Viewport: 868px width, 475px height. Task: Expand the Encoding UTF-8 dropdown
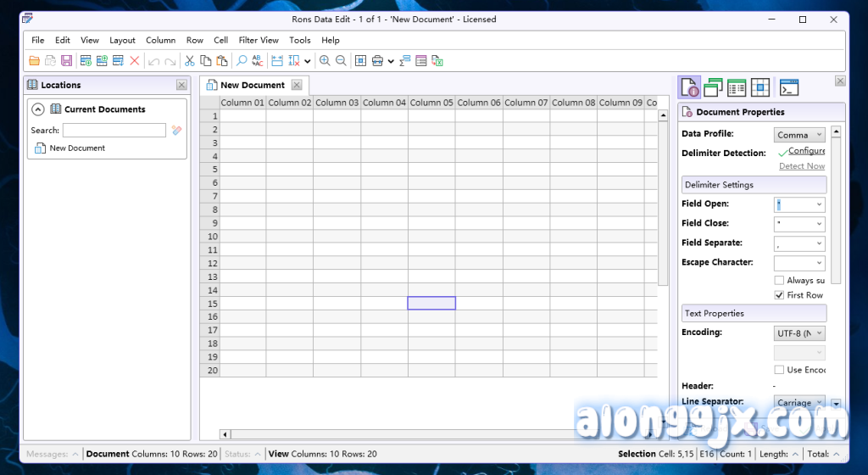tap(799, 333)
